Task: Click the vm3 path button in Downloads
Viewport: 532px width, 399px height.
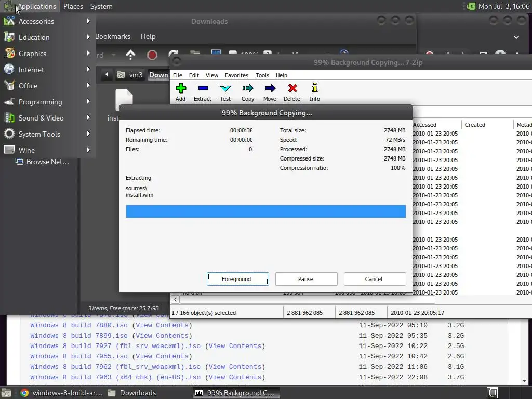Action: (x=130, y=75)
